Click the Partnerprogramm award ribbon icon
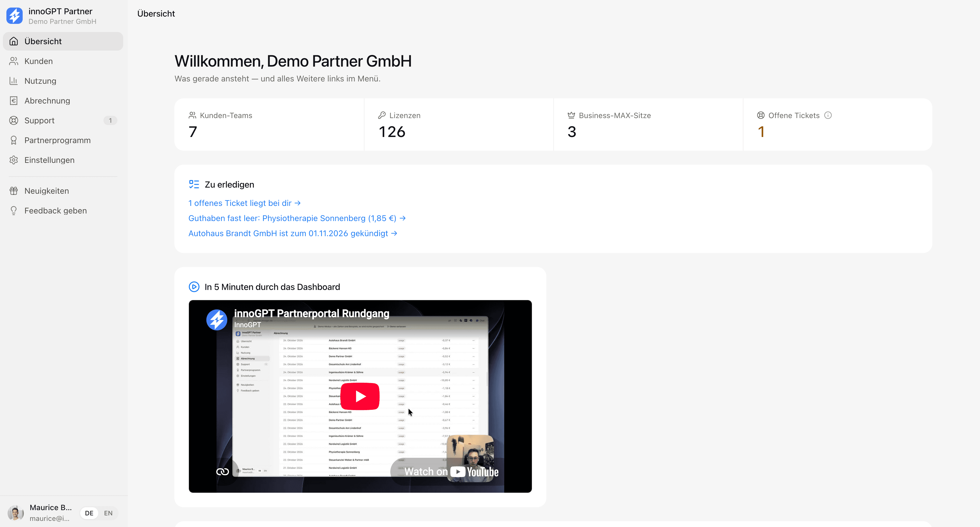 tap(14, 140)
